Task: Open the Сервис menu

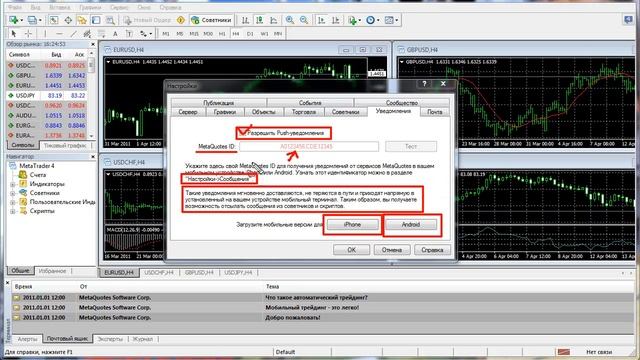Action: tap(119, 7)
